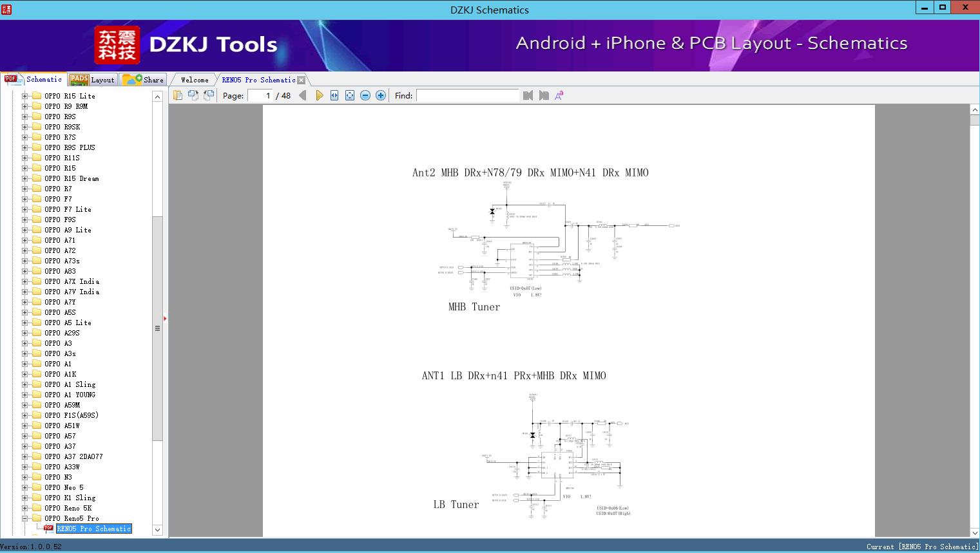Select the OPPO A1K tree item
The image size is (980, 553).
click(x=60, y=374)
